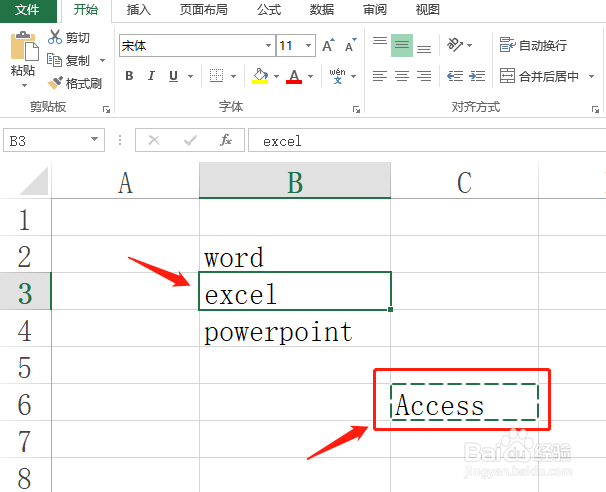Increase indent icon
This screenshot has height=492, width=606.
(477, 76)
